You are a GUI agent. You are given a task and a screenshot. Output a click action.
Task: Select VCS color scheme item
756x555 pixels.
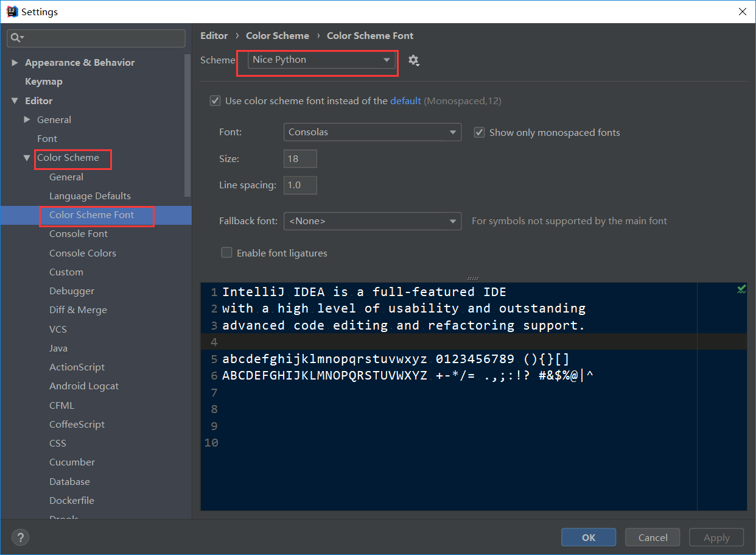58,329
